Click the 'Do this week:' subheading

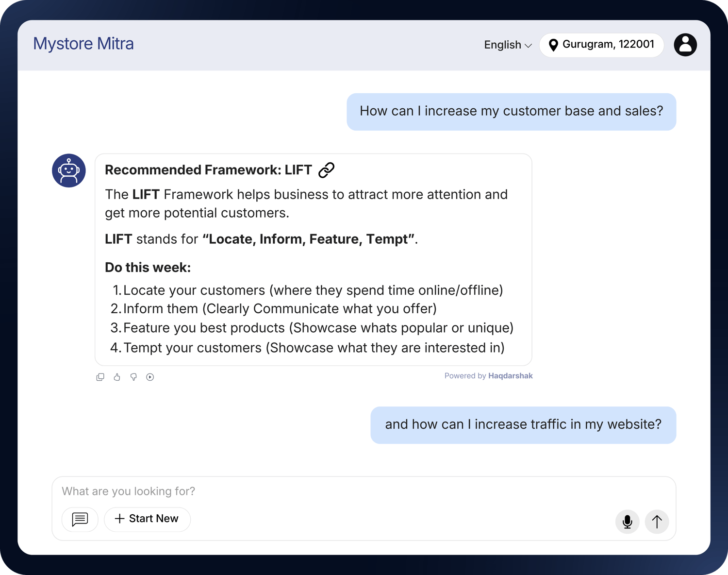(148, 268)
